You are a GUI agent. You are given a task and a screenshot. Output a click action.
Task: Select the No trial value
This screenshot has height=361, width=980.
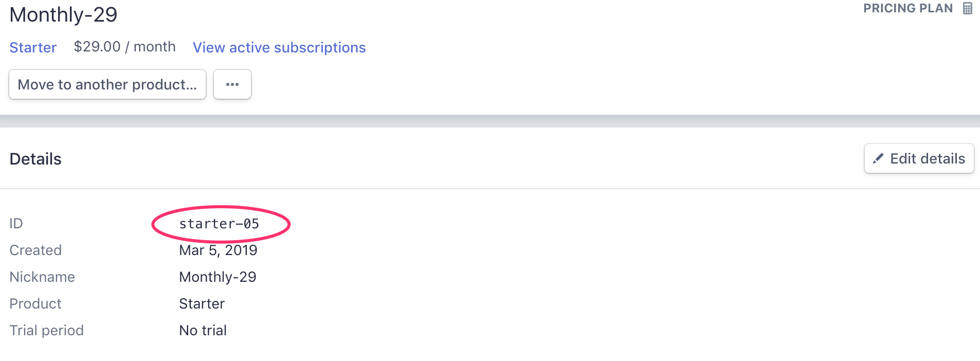coord(203,330)
